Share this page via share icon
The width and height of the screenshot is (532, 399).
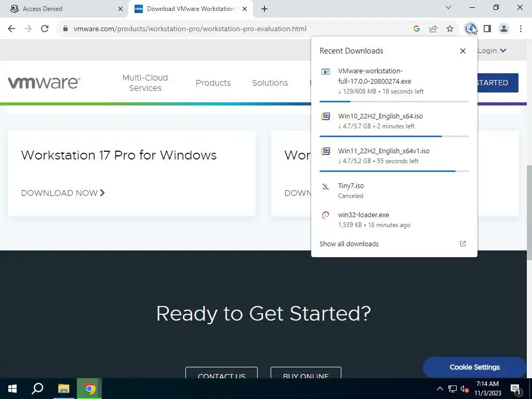pos(433,29)
